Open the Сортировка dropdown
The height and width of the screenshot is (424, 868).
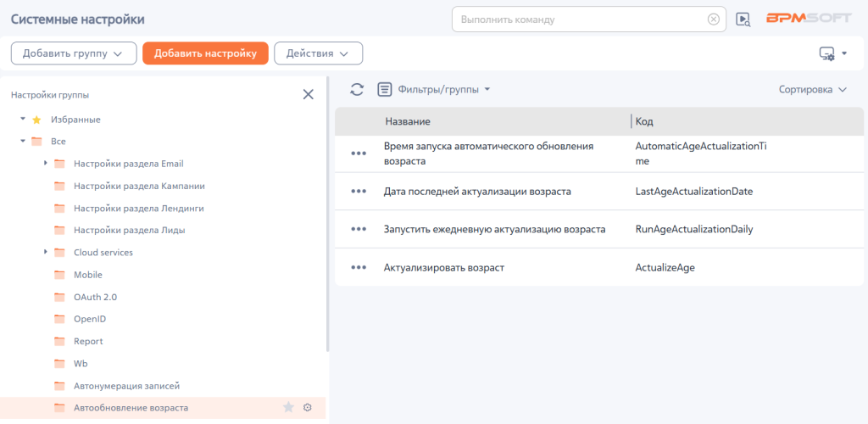[x=813, y=90]
